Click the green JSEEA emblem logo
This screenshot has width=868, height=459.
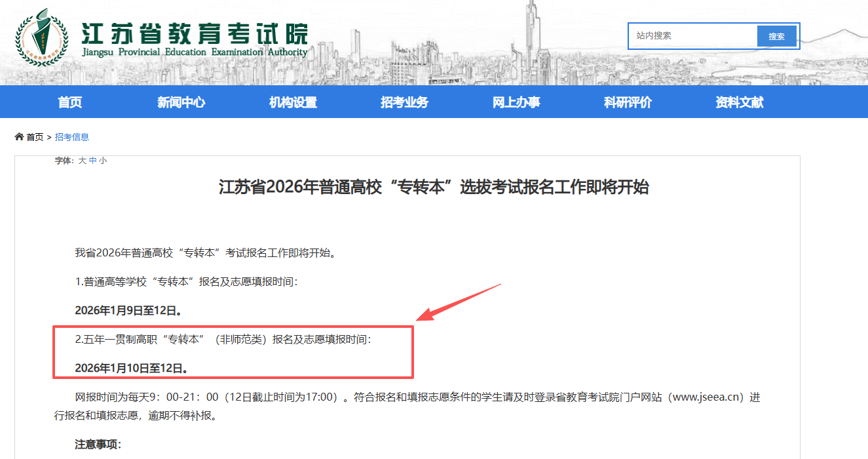click(x=41, y=39)
